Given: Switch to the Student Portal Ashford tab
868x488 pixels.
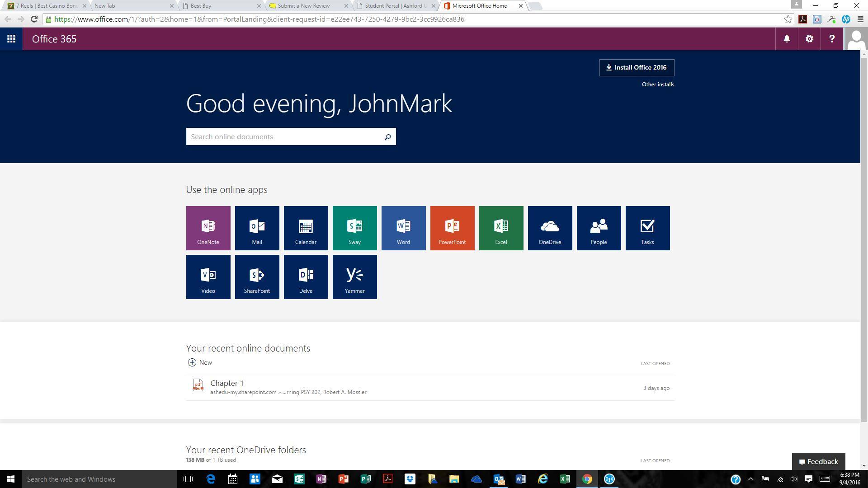Looking at the screenshot, I should pos(393,6).
